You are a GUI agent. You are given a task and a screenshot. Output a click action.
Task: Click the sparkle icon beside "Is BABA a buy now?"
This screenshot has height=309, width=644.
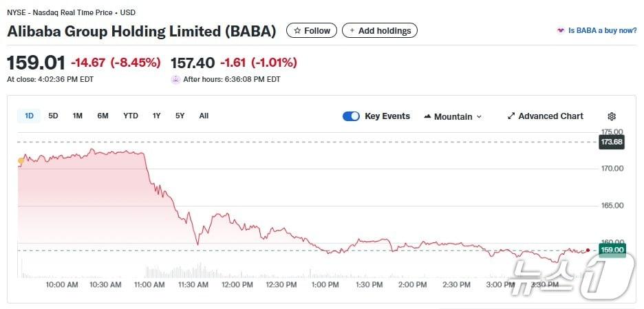point(561,31)
